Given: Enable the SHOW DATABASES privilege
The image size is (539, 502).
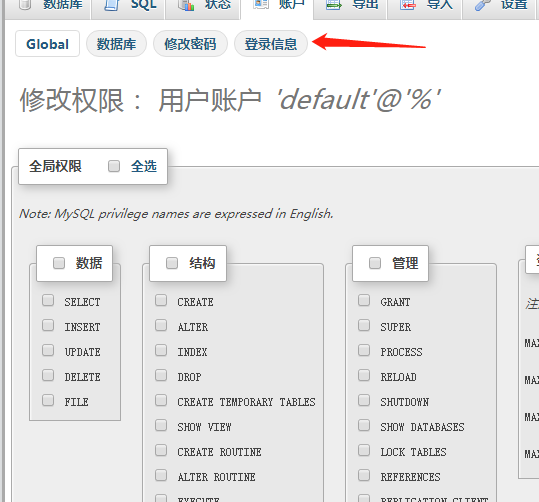Looking at the screenshot, I should [x=364, y=425].
